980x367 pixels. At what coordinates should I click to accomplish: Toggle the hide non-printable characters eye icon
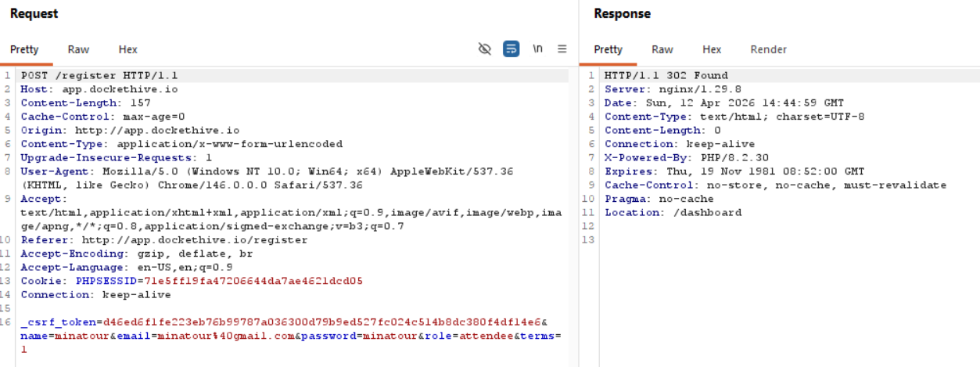pyautogui.click(x=485, y=49)
